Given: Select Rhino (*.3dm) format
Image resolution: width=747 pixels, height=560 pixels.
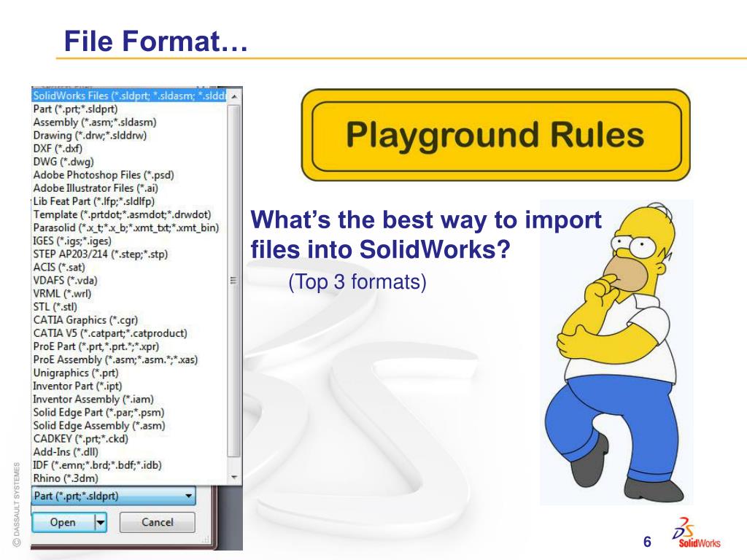Looking at the screenshot, I should click(x=130, y=478).
